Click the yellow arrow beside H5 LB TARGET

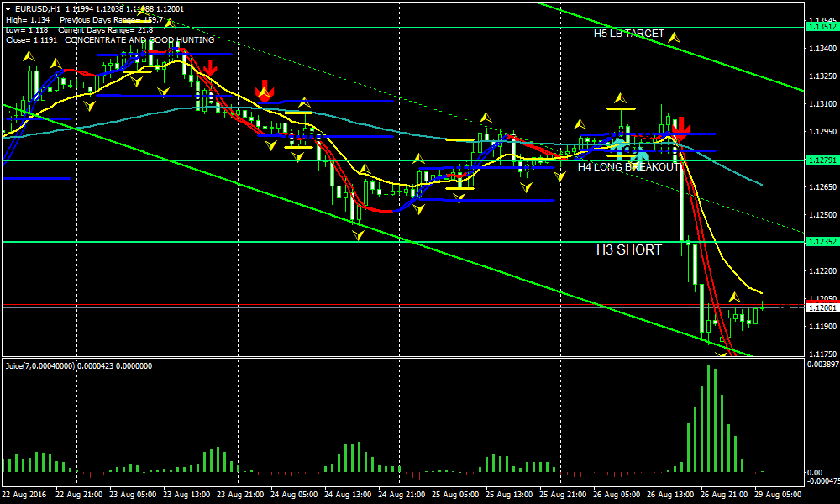pyautogui.click(x=674, y=36)
